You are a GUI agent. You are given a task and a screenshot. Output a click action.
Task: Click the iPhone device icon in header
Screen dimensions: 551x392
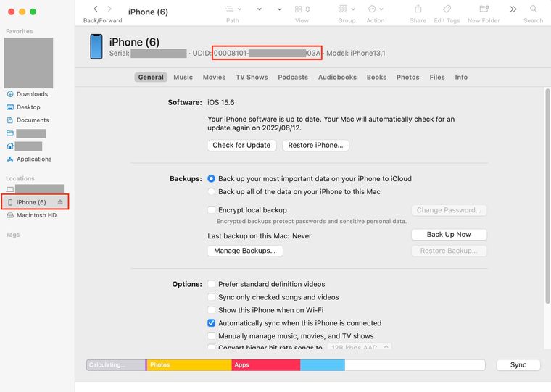(x=96, y=46)
